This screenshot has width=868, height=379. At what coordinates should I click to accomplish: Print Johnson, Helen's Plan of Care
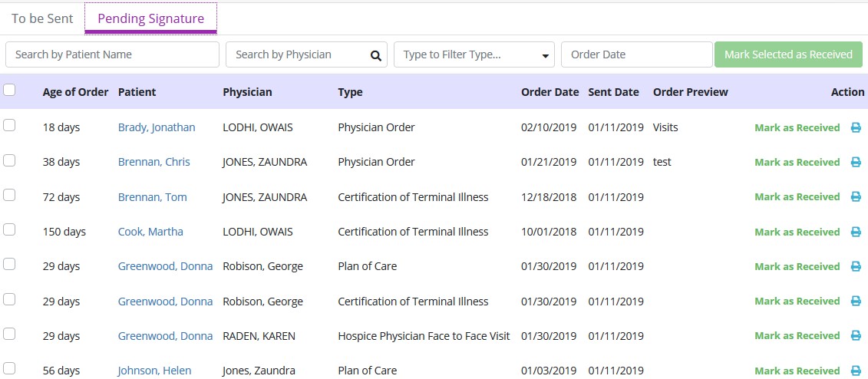pyautogui.click(x=856, y=371)
